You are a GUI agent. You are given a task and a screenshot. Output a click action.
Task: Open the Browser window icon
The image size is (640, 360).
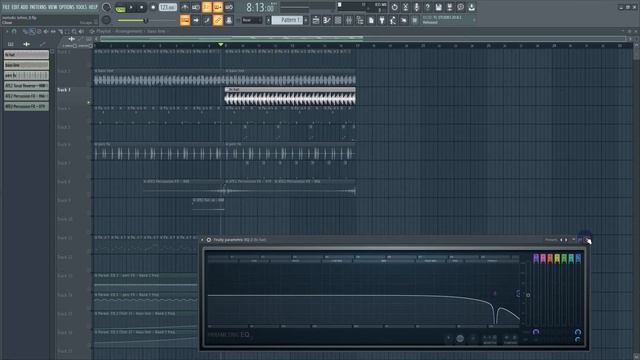click(360, 20)
